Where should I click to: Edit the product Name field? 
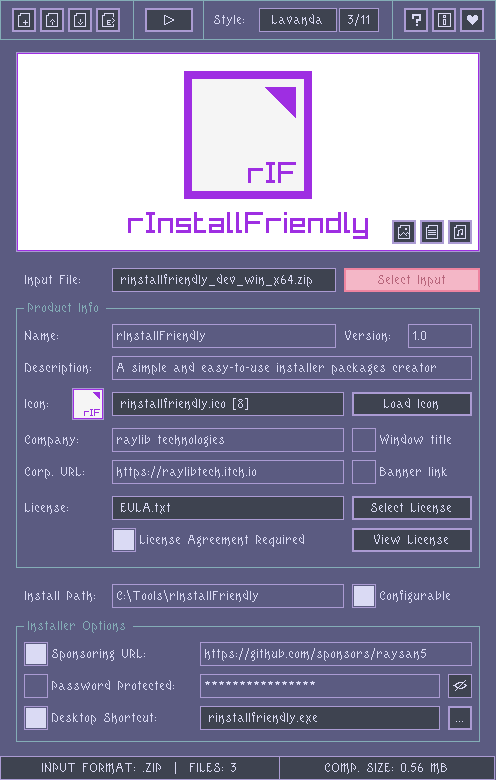click(x=224, y=336)
